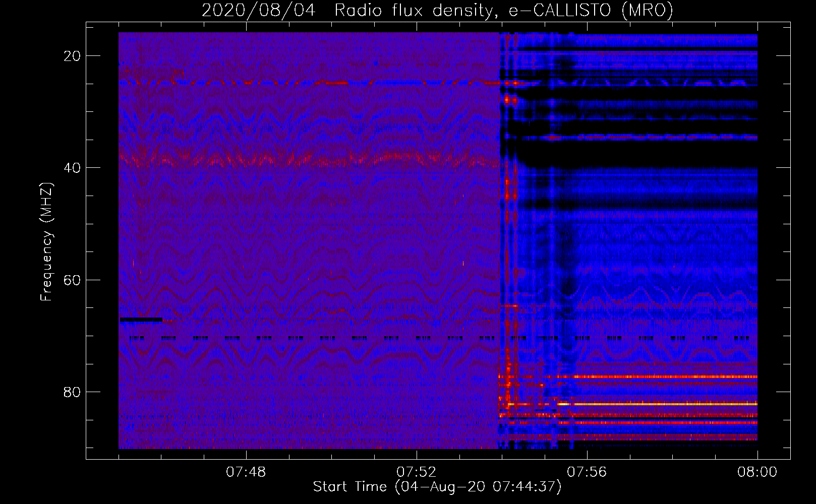The height and width of the screenshot is (504, 816).
Task: Click the 07:52 time tick label
Action: point(417,472)
